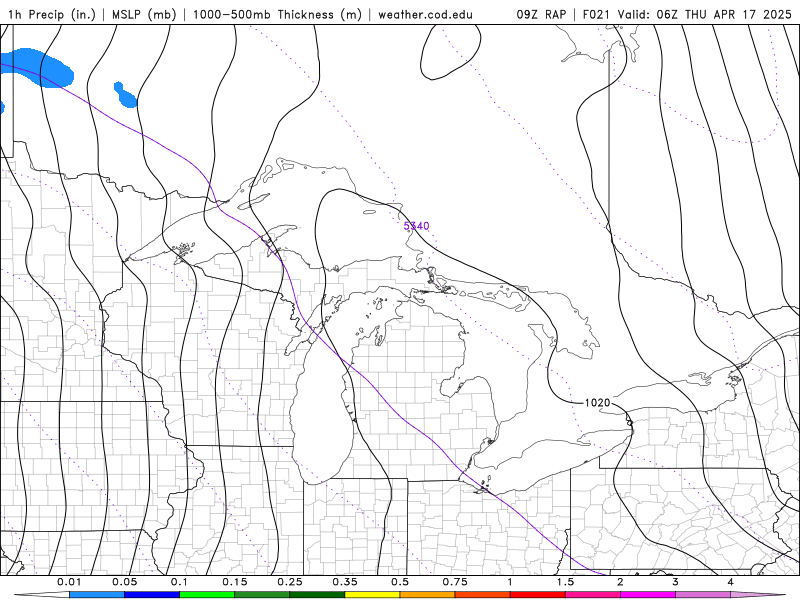800x600 pixels.
Task: Click the magenta 2 inch legend swatch
Action: [648, 595]
